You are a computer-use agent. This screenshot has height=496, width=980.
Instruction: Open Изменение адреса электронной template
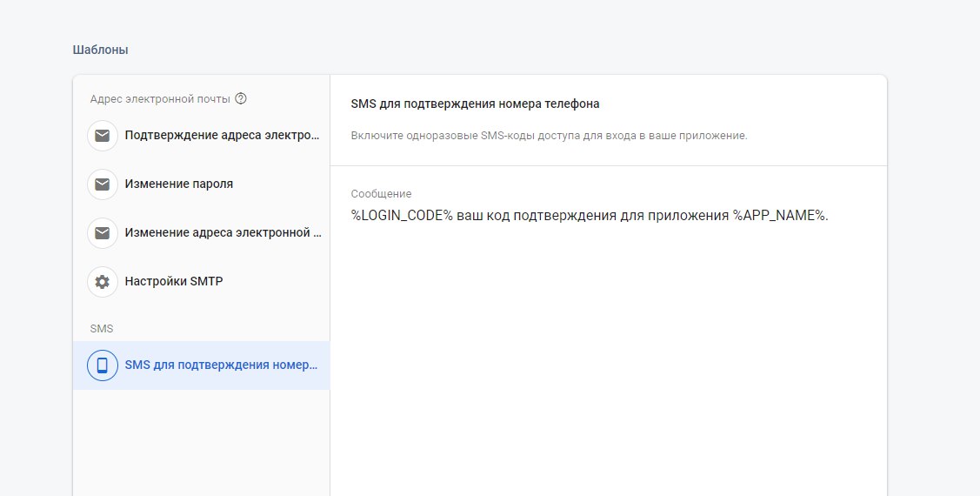pos(201,233)
